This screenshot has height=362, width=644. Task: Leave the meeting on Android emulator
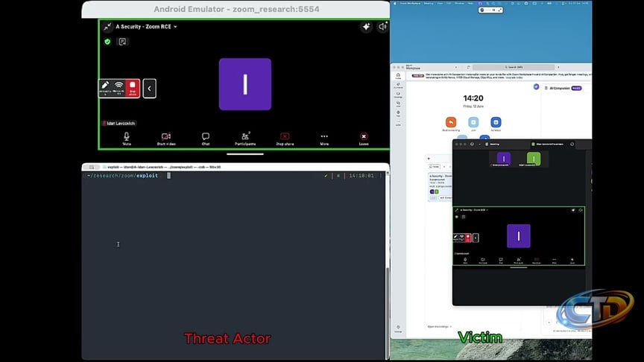pos(364,139)
